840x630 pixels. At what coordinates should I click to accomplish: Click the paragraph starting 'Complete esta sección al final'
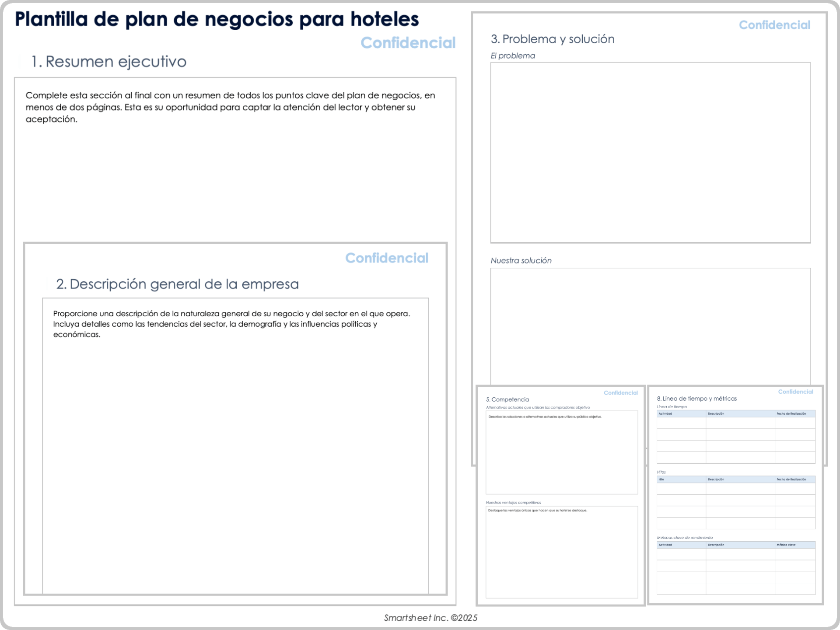click(x=230, y=107)
